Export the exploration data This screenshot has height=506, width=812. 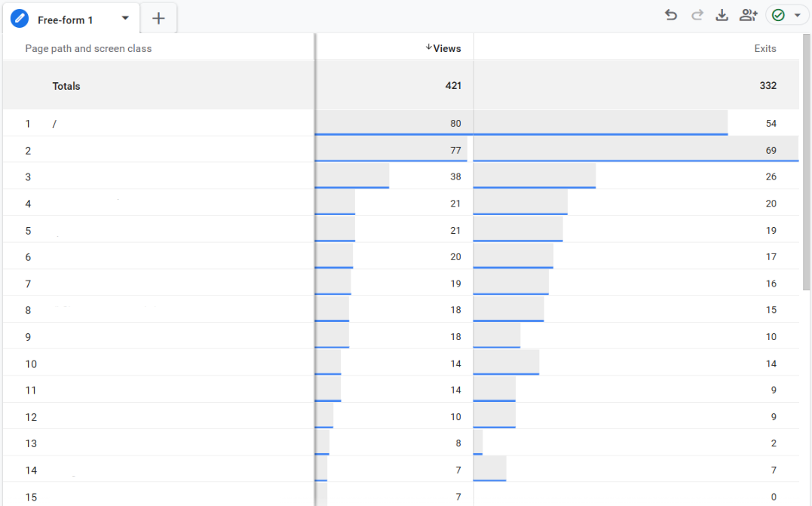[x=722, y=14]
